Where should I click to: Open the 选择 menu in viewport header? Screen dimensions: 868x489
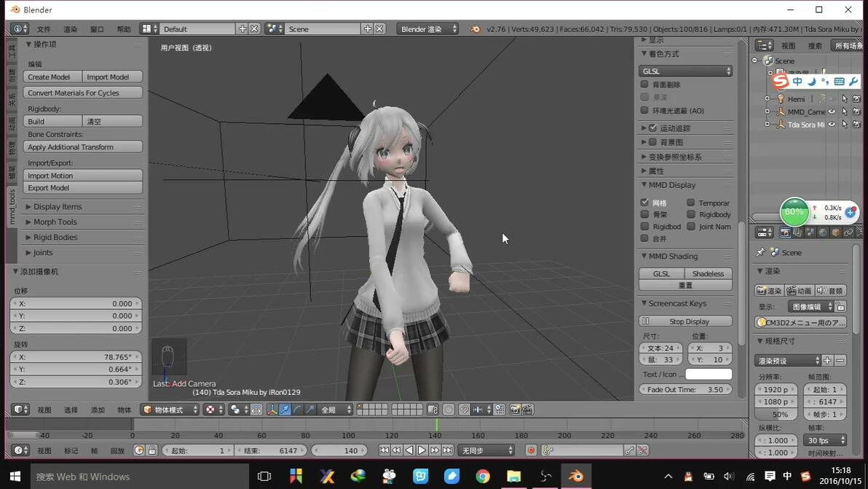pyautogui.click(x=71, y=410)
